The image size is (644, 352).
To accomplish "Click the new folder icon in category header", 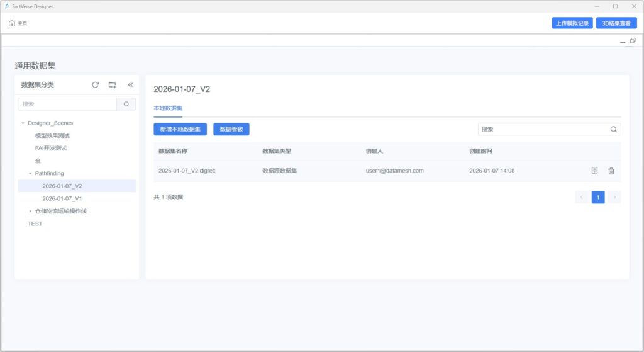I will click(x=113, y=85).
